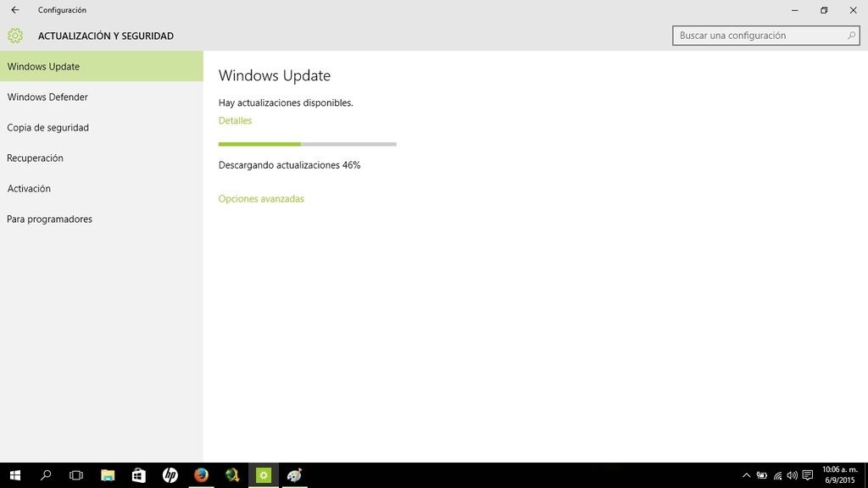Click the search magnifier in the search box
Viewport: 868px width, 488px height.
pyautogui.click(x=851, y=36)
